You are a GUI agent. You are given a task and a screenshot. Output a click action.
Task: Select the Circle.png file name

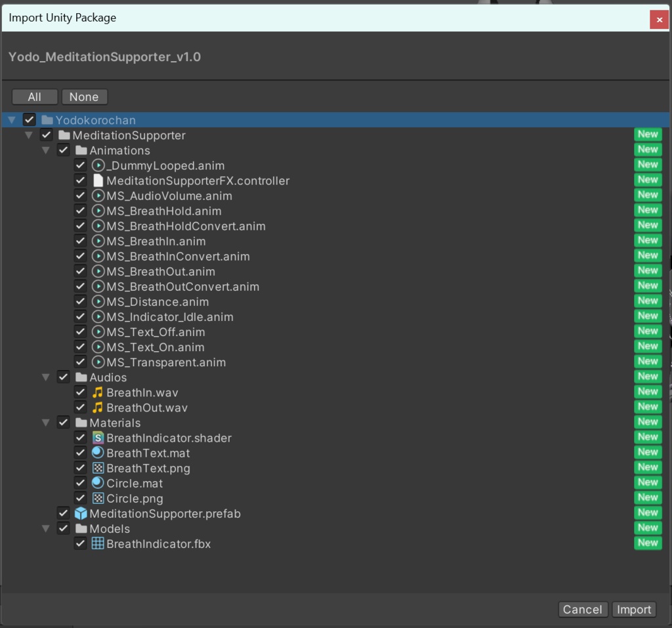pyautogui.click(x=135, y=499)
